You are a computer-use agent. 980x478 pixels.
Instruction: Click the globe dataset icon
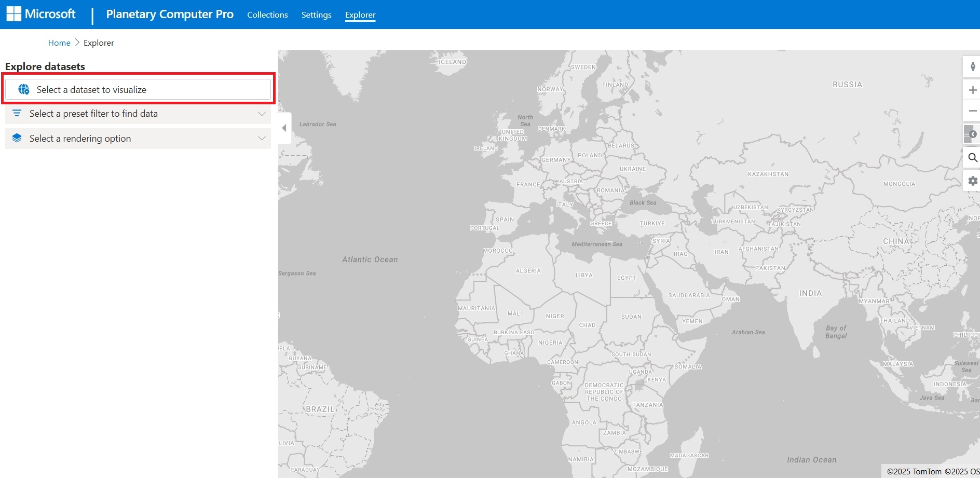click(x=23, y=89)
